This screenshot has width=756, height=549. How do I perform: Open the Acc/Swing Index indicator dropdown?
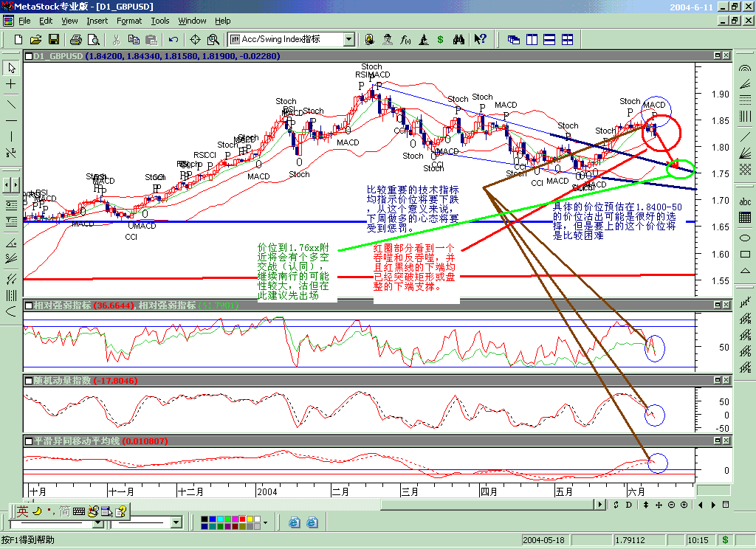(x=349, y=39)
